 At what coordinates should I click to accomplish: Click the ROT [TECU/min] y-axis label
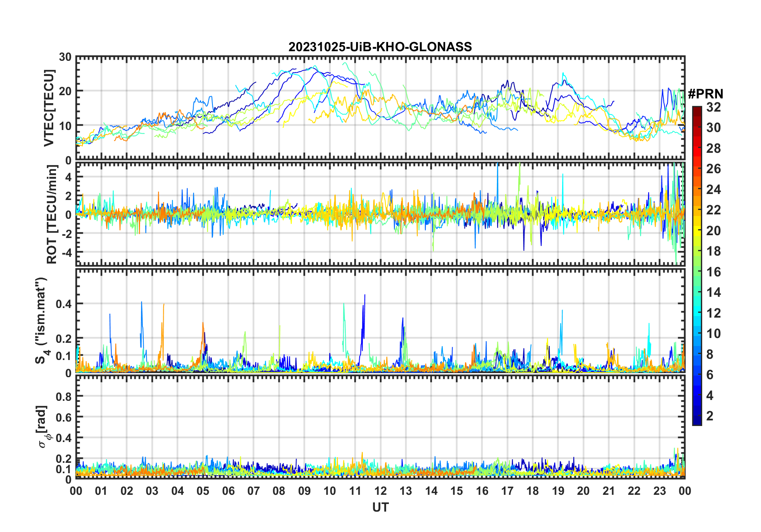[52, 214]
